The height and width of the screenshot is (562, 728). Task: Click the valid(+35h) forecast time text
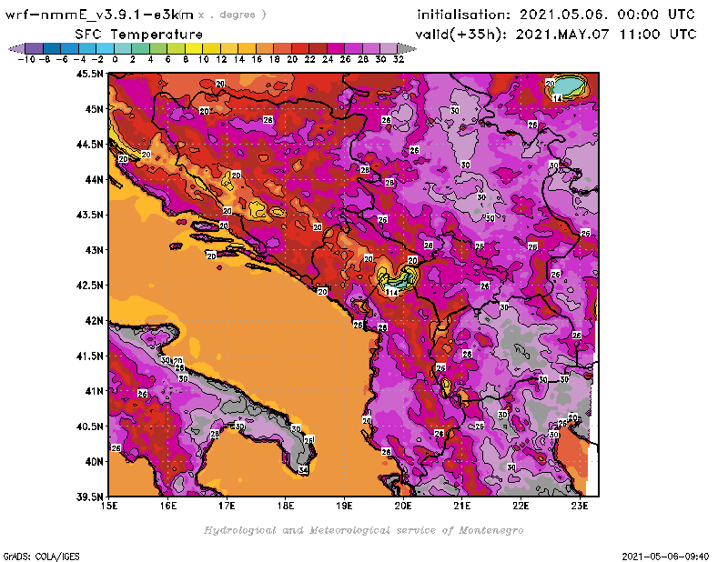[x=557, y=35]
